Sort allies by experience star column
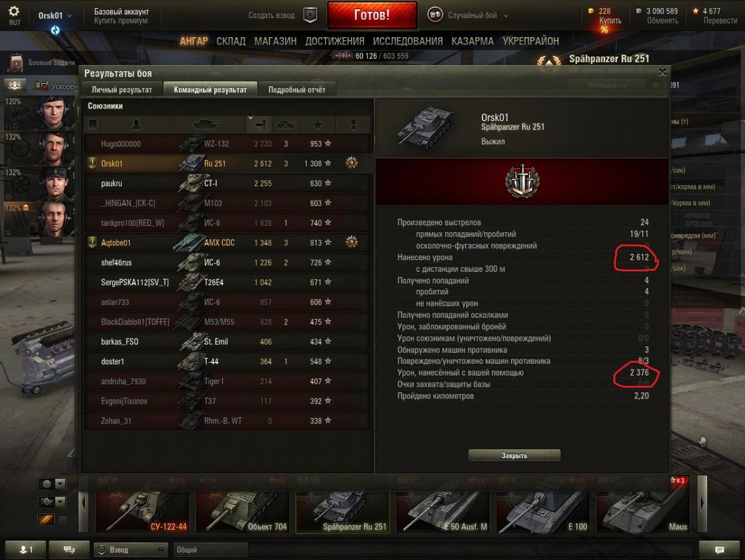Screen dimensions: 745x560 click(x=318, y=125)
